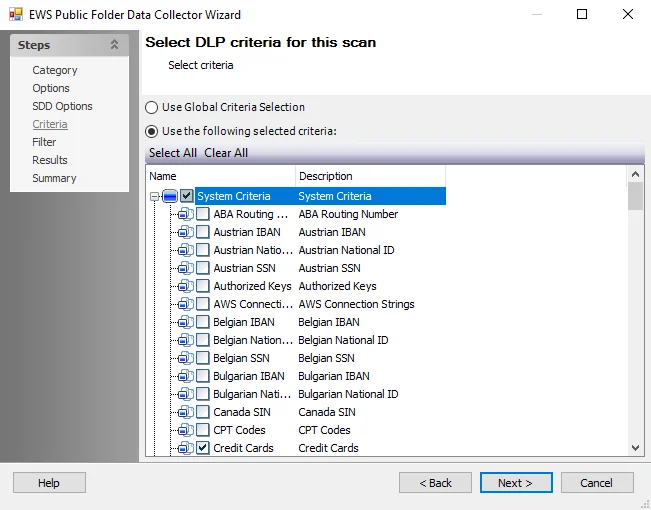Click the 'AWS Connection Strings' description text
This screenshot has width=651, height=510.
tap(356, 304)
